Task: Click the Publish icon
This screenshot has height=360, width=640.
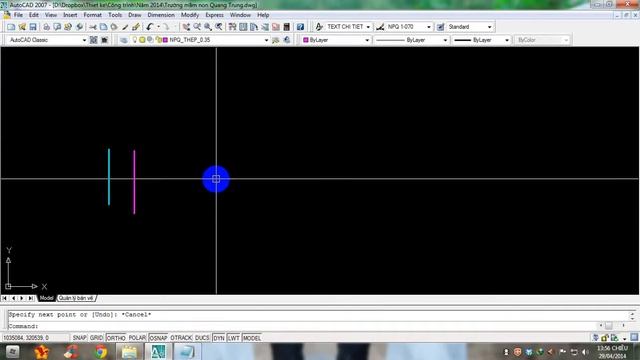Action: [x=68, y=27]
